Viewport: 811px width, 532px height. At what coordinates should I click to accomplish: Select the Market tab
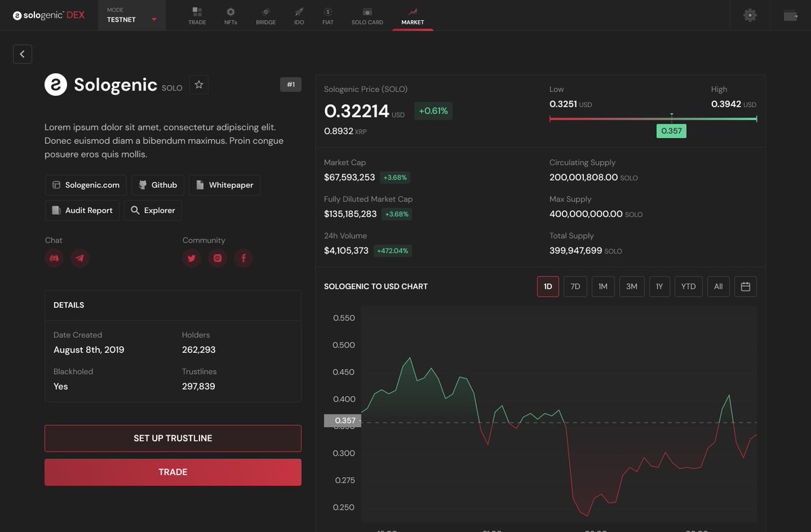tap(412, 16)
